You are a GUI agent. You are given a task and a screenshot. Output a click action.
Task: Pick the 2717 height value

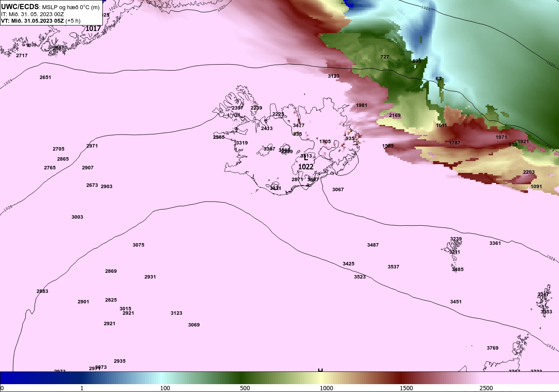(x=22, y=55)
